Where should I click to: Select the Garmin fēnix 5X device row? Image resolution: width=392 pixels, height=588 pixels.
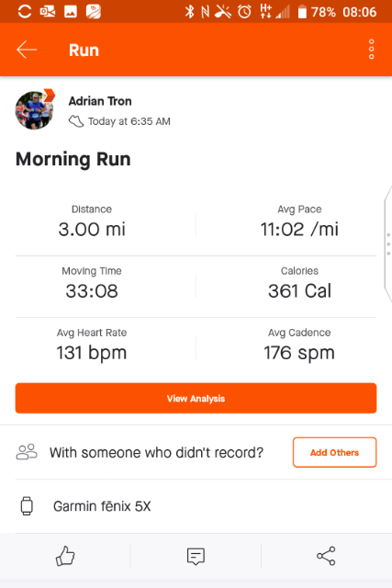click(x=196, y=506)
